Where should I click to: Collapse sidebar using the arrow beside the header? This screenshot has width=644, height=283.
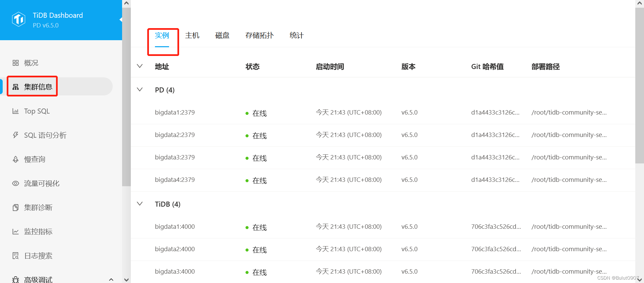tap(120, 19)
